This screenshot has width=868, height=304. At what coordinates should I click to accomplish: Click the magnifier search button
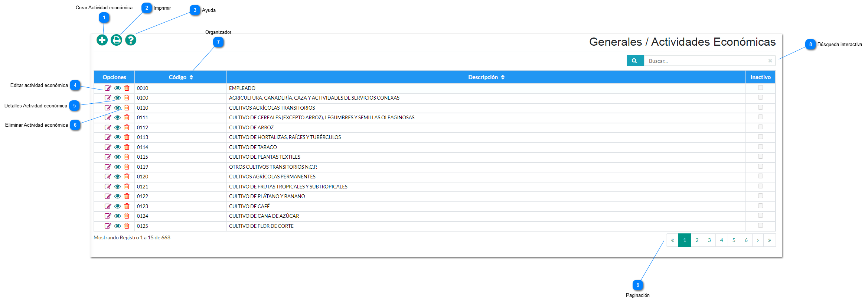[x=635, y=61]
